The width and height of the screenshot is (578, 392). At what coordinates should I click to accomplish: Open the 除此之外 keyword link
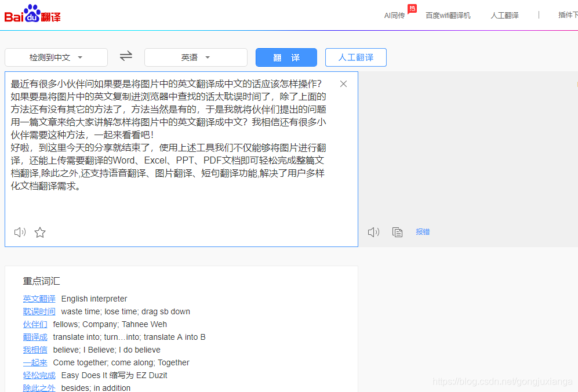(39, 388)
